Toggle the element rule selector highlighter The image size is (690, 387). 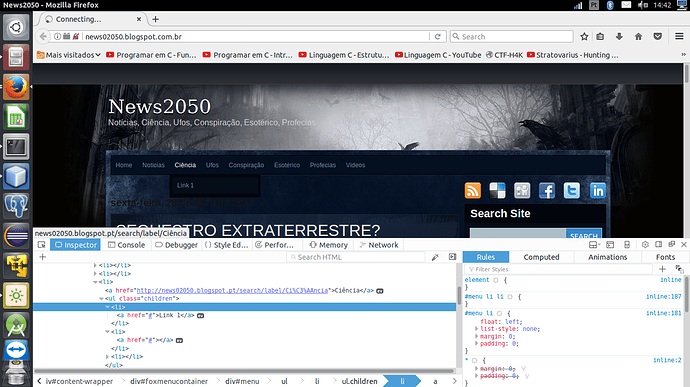point(495,280)
